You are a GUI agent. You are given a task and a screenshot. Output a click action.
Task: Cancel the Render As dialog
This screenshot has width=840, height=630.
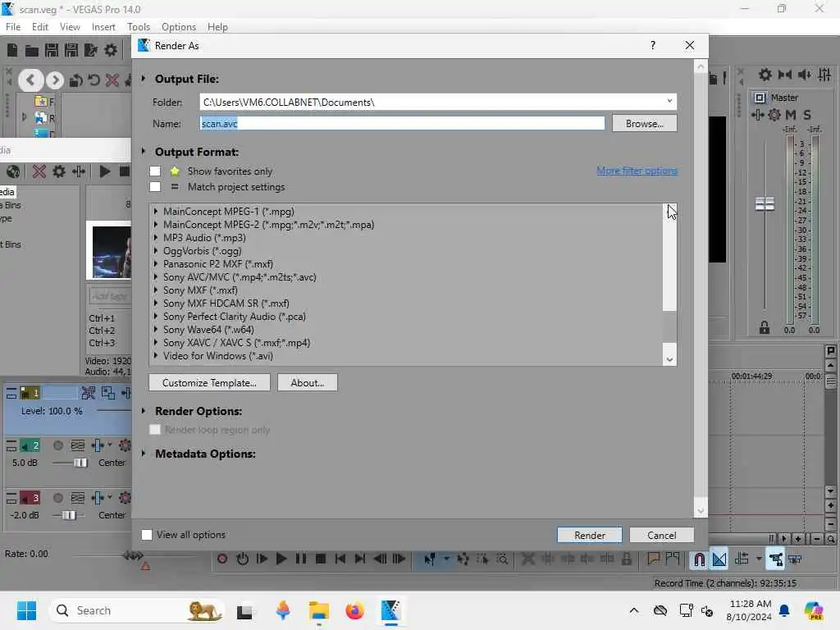662,535
